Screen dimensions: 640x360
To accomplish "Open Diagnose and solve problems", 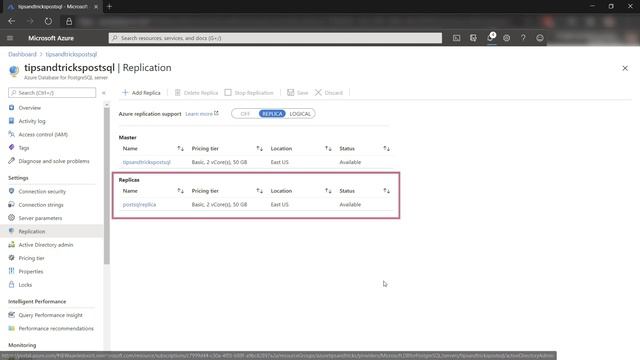I will (x=53, y=161).
